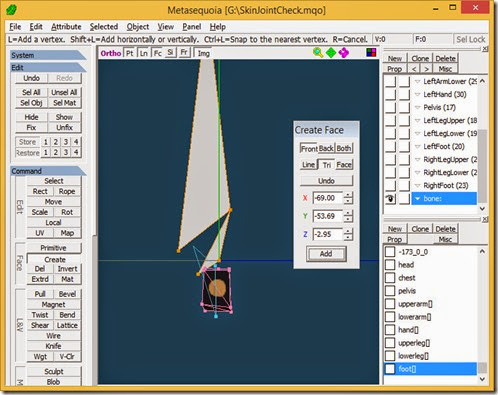
Task: Expand arrow next to RightFoot object
Action: pyautogui.click(x=417, y=185)
